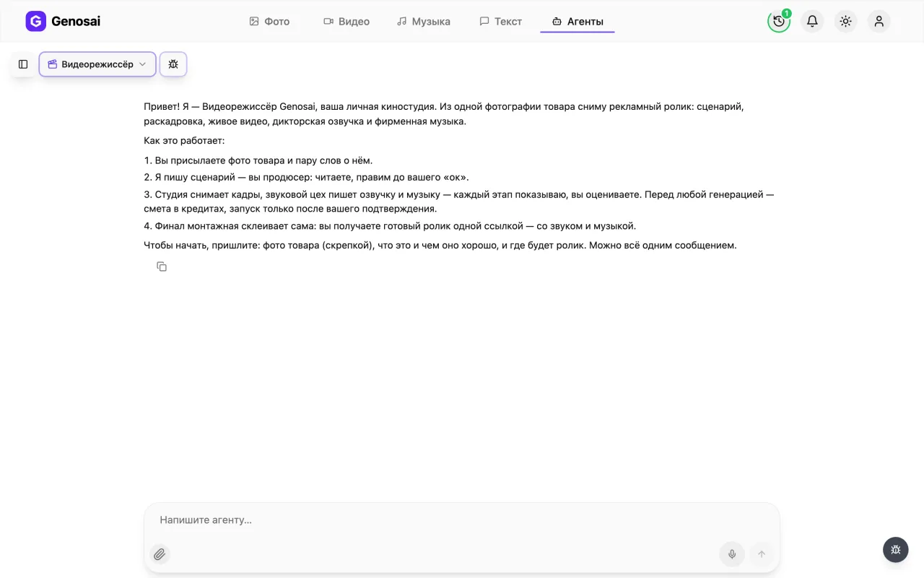Copy the agent's greeting message
The image size is (924, 578).
click(162, 267)
